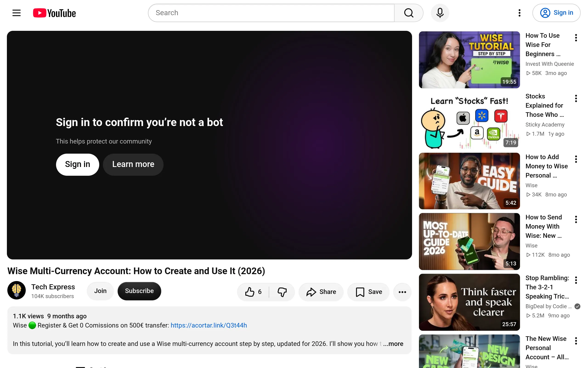Open Tech Express channel avatar
The height and width of the screenshot is (368, 588).
coord(17,290)
